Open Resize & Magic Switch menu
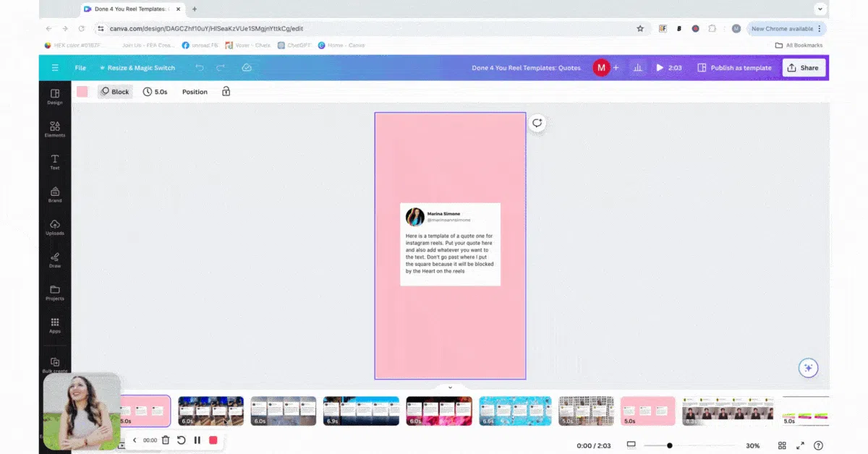868x454 pixels. click(x=137, y=68)
